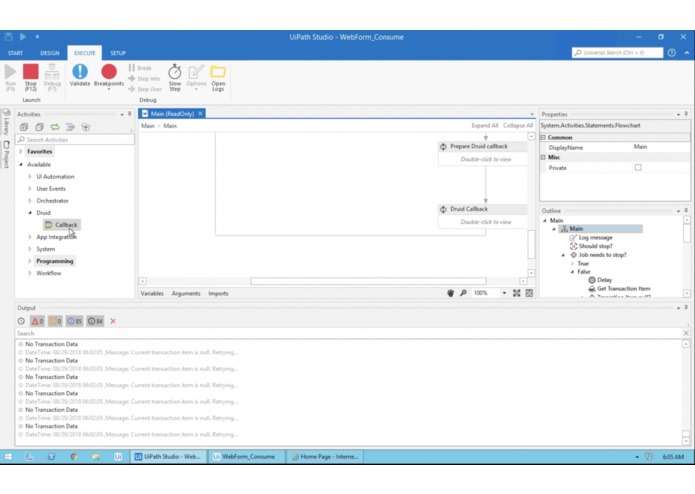Click the quick-launch run icon in title bar
This screenshot has height=494, width=695.
click(23, 37)
